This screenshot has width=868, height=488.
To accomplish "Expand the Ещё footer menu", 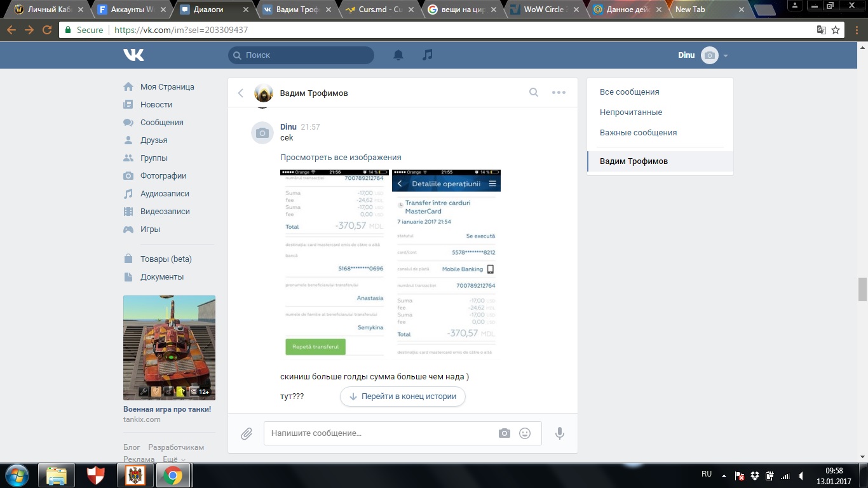I will tap(173, 459).
